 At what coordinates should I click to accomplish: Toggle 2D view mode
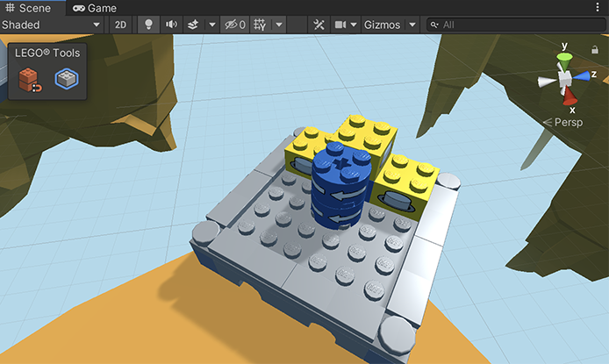(x=122, y=25)
